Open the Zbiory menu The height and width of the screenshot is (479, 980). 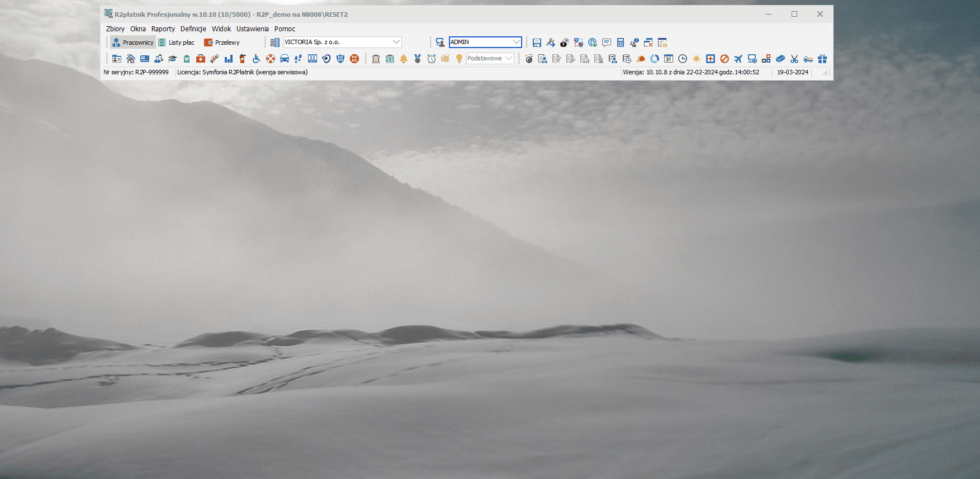pos(115,29)
